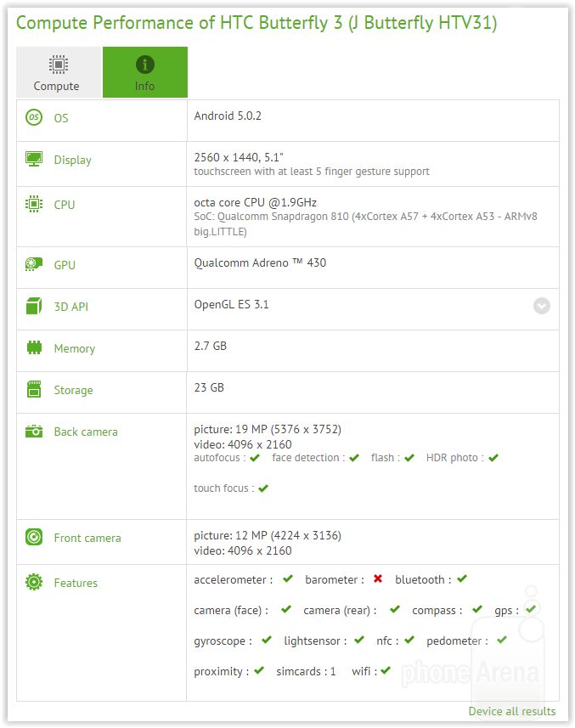Open the Info tab

pyautogui.click(x=144, y=72)
